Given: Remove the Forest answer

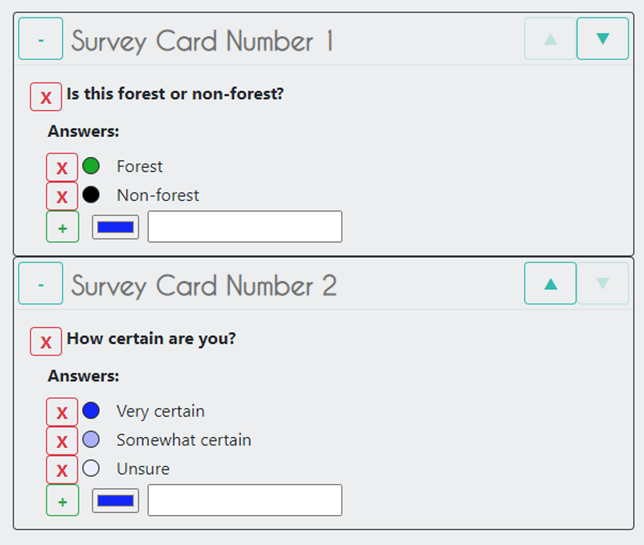Looking at the screenshot, I should [62, 167].
